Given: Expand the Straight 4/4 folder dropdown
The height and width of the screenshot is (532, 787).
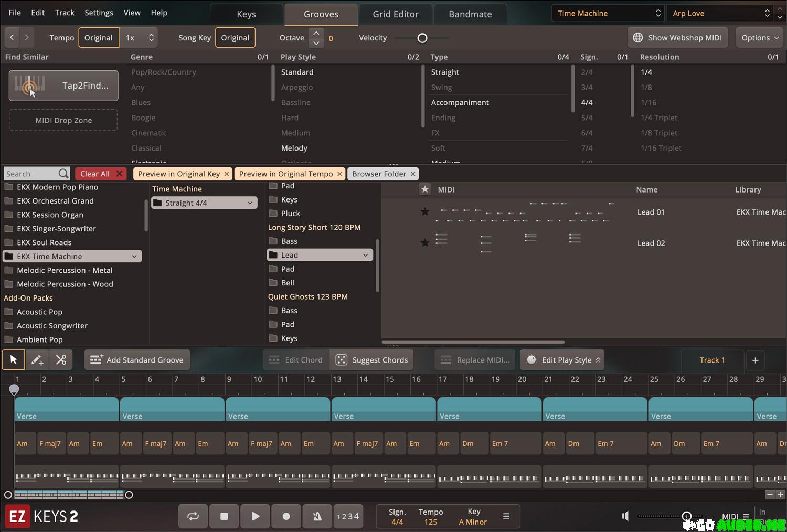Looking at the screenshot, I should tap(250, 203).
